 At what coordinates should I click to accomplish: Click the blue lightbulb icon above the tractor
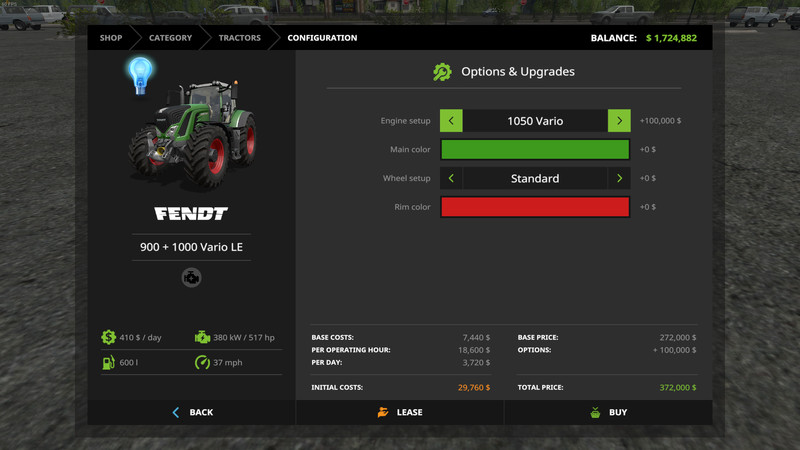tap(139, 75)
